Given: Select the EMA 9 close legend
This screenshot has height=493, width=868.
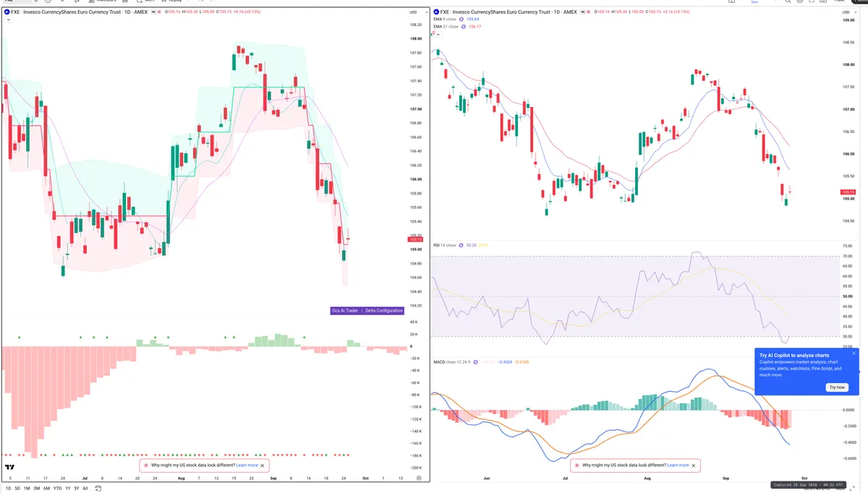Looking at the screenshot, I should point(445,19).
